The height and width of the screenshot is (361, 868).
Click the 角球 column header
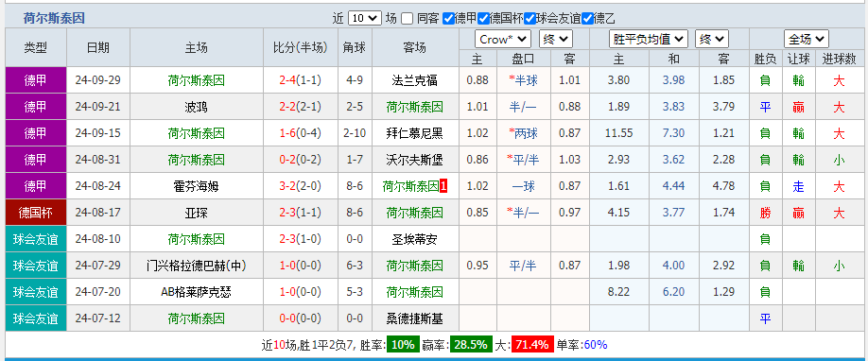tap(355, 47)
